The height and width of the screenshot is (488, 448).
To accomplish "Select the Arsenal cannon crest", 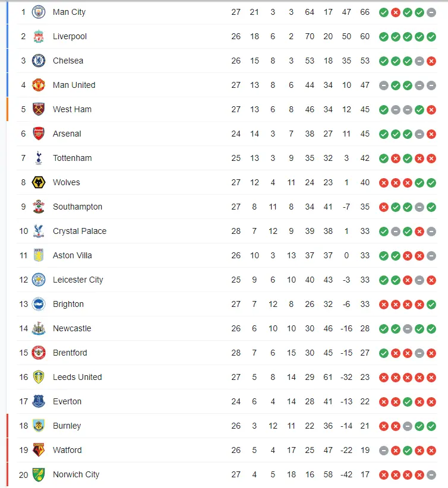I will pyautogui.click(x=39, y=134).
